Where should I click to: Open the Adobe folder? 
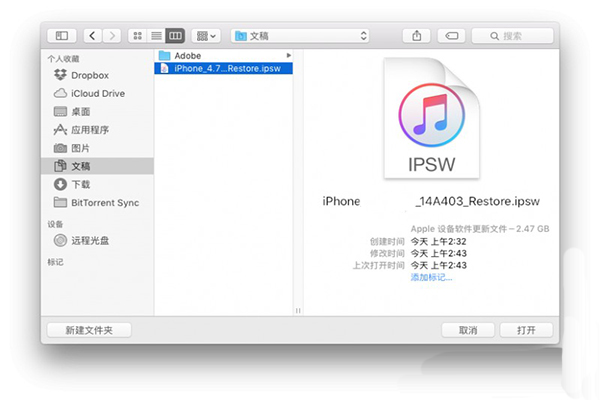[223, 56]
